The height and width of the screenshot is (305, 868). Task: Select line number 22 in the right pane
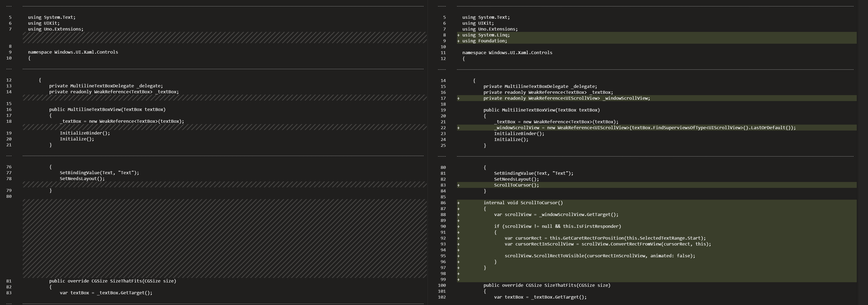443,128
